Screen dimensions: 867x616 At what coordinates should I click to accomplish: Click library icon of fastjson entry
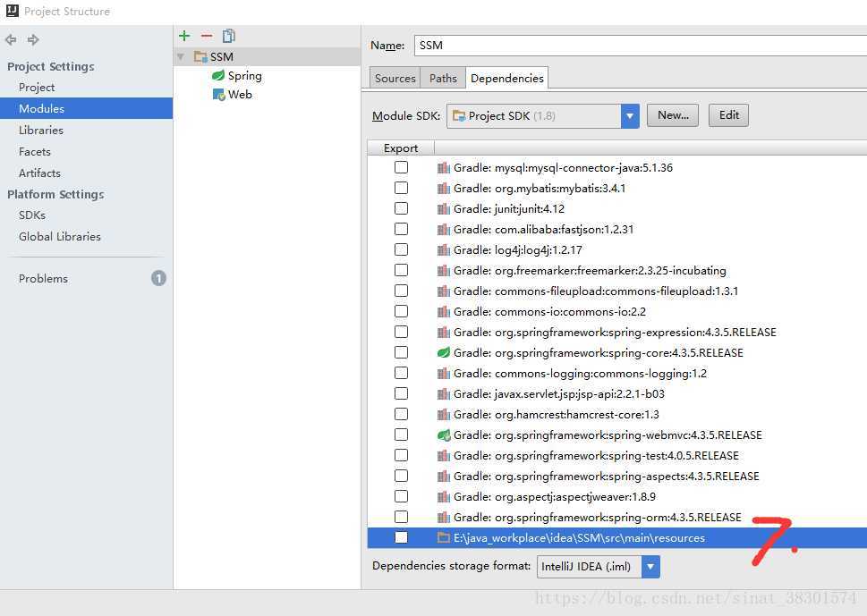[x=444, y=229]
